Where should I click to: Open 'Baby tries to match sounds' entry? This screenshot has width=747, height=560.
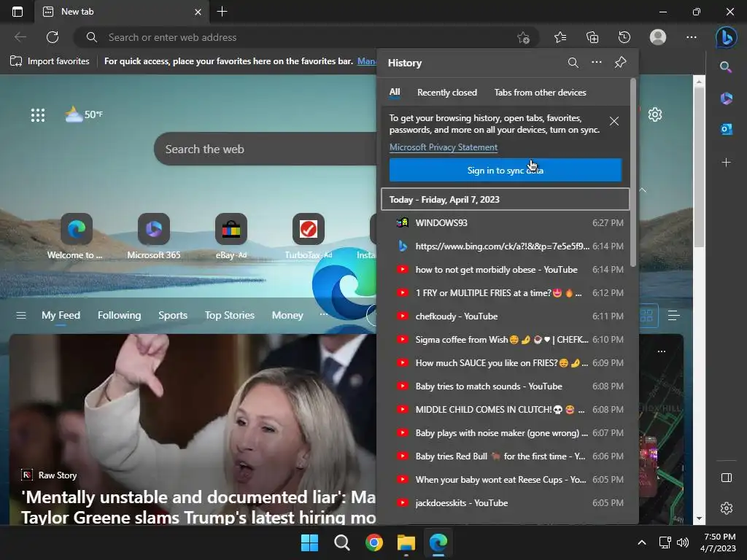[x=505, y=386]
